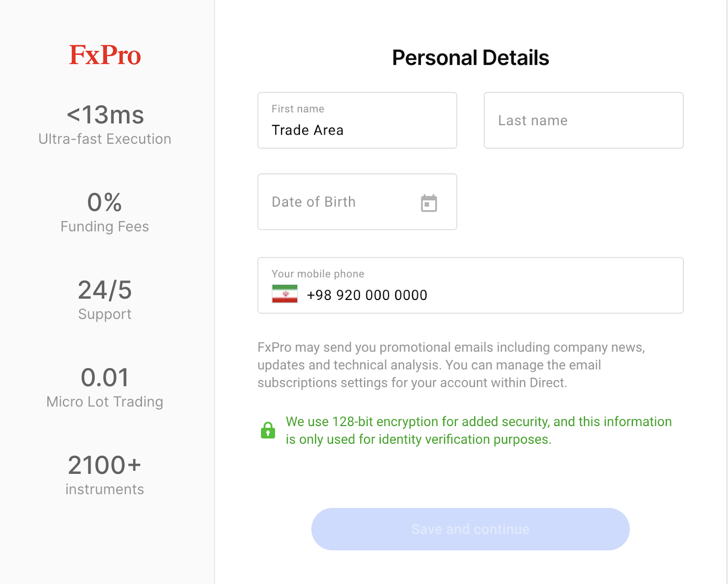Click the 'Your mobile phone' label
Viewport: 728px width, 584px height.
pyautogui.click(x=318, y=274)
